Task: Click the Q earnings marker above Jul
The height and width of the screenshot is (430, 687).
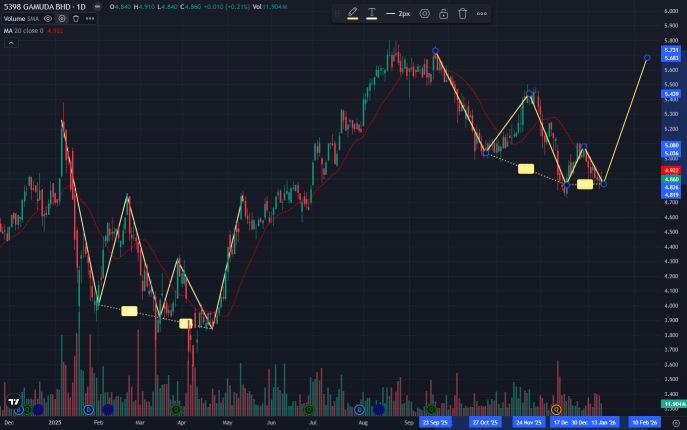Action: tap(309, 410)
